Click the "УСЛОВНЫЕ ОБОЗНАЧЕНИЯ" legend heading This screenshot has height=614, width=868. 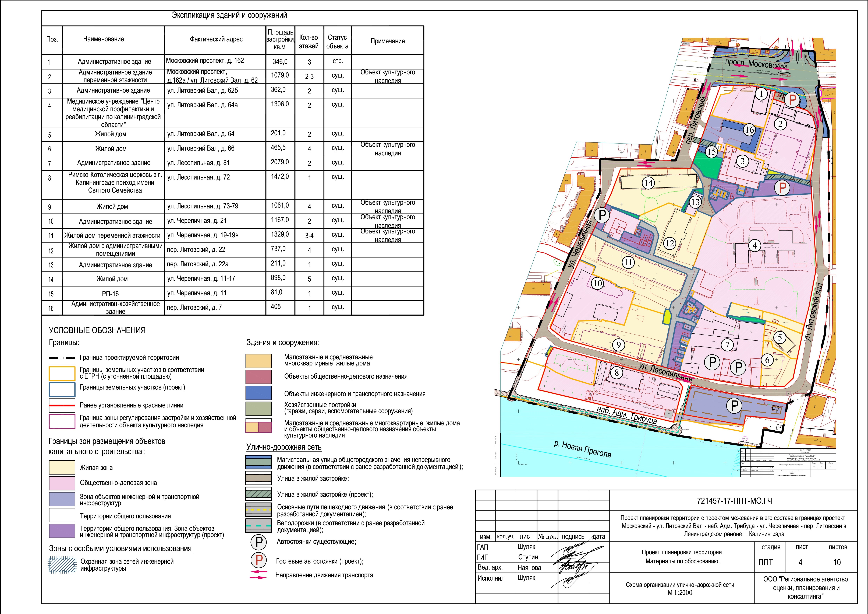97,330
